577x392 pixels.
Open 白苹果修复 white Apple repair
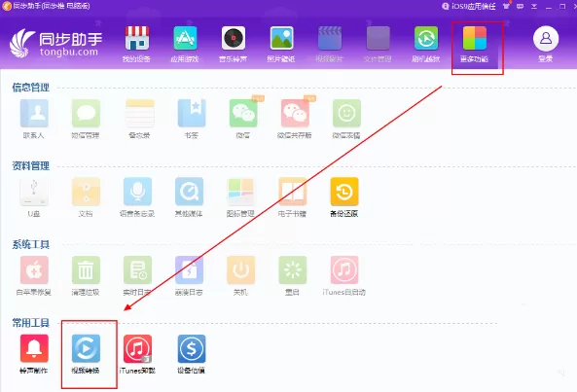(34, 276)
